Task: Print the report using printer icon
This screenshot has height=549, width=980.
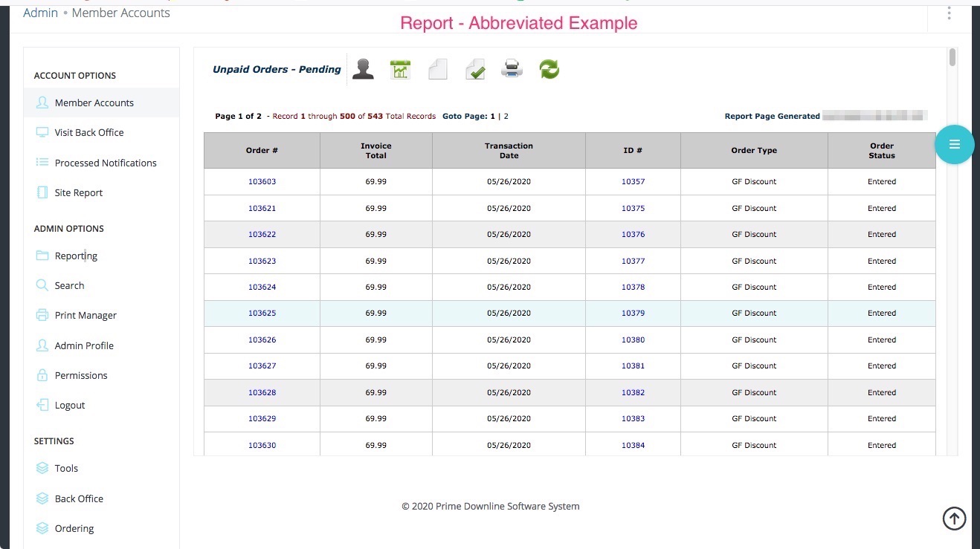Action: click(x=512, y=69)
